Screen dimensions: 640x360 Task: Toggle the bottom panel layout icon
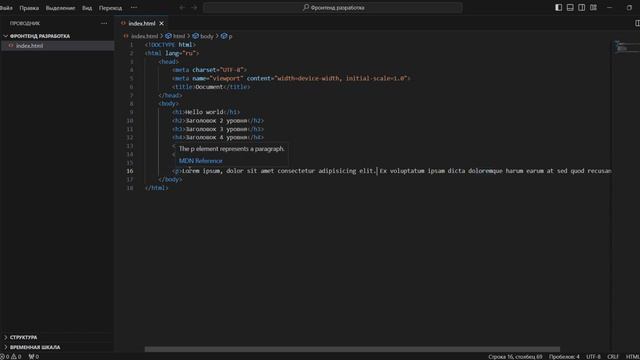coord(570,7)
